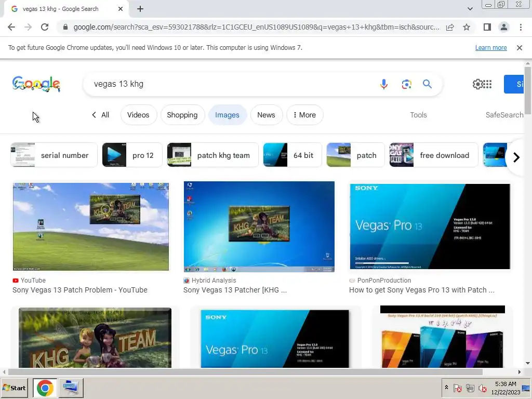View site information via the padlock icon
The image size is (532, 399).
coord(65,27)
